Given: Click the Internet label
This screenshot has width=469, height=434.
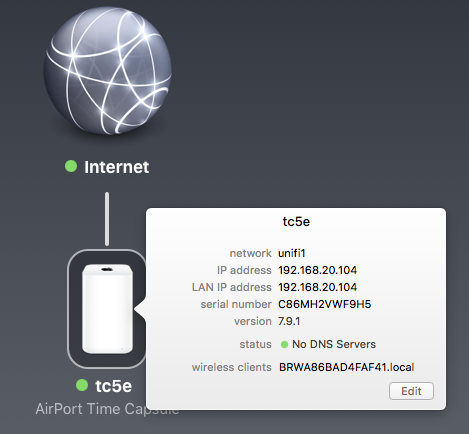Looking at the screenshot, I should pos(116,167).
